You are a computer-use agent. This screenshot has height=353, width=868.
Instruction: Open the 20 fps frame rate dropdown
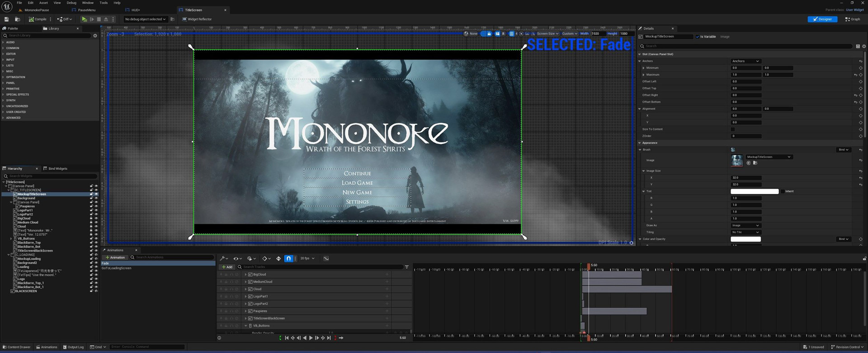[307, 259]
